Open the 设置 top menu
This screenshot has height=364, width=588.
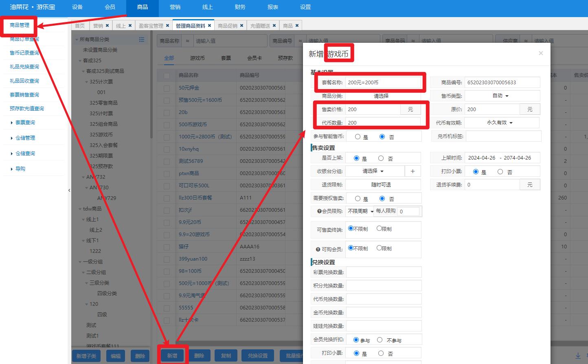(305, 7)
